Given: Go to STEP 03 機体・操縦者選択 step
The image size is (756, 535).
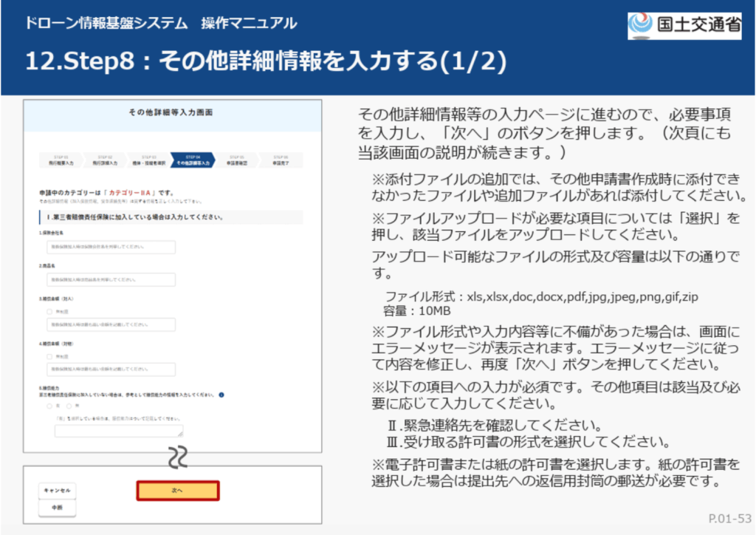Looking at the screenshot, I should coord(148,160).
